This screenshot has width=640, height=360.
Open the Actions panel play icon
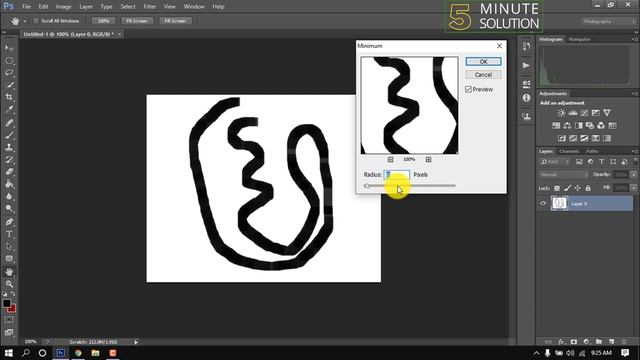pyautogui.click(x=526, y=65)
